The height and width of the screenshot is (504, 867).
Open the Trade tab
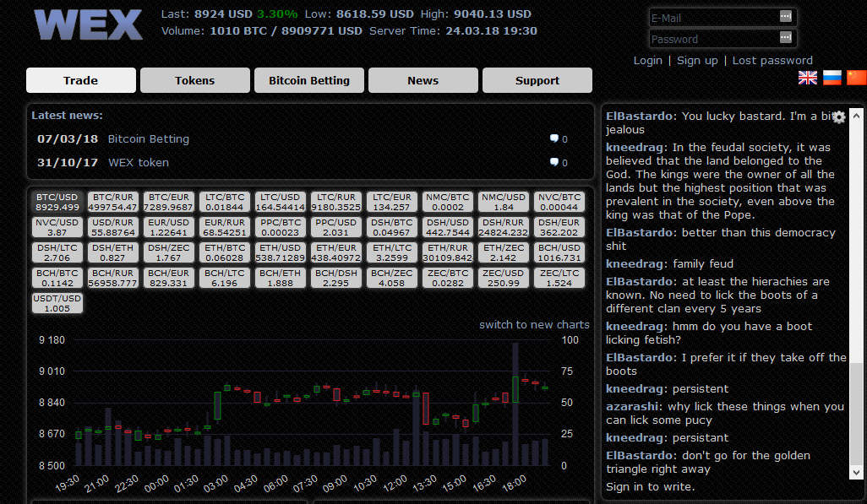[81, 80]
